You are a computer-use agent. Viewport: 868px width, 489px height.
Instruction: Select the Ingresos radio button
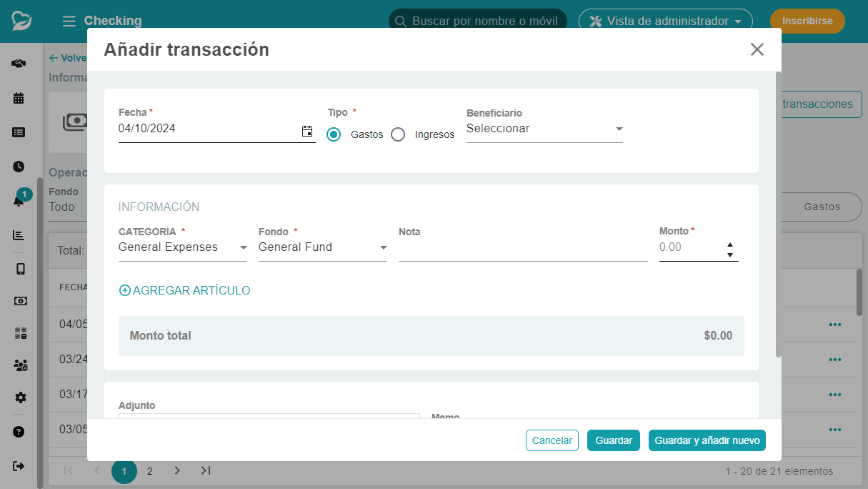pos(398,134)
